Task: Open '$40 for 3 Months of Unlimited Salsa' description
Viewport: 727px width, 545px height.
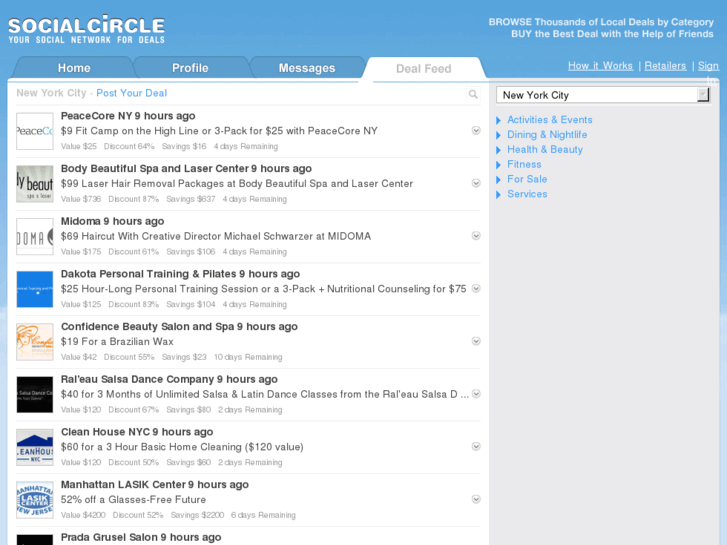Action: tap(265, 394)
